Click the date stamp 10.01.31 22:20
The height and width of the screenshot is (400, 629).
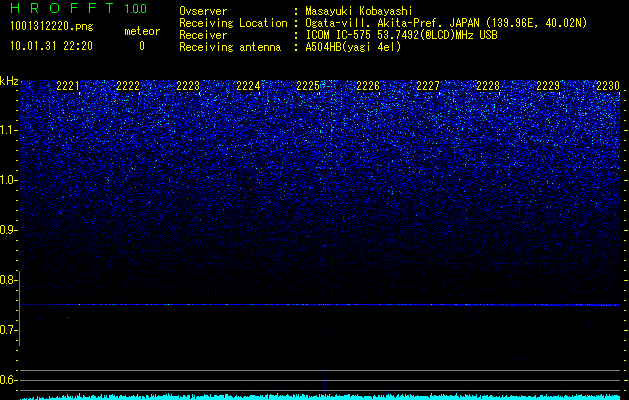coord(51,46)
